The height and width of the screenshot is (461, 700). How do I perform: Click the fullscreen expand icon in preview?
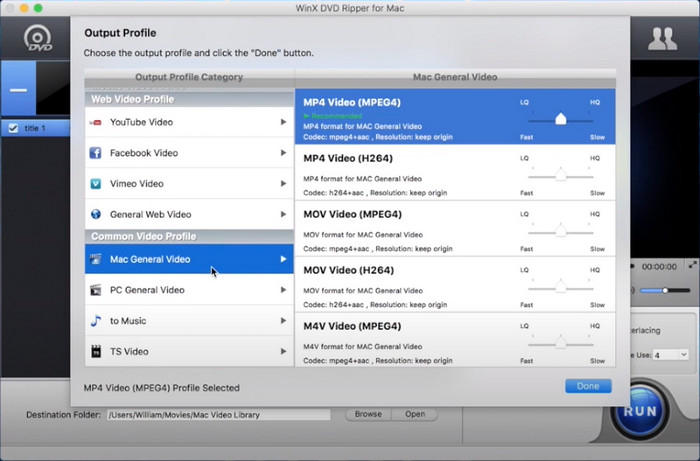pyautogui.click(x=692, y=265)
